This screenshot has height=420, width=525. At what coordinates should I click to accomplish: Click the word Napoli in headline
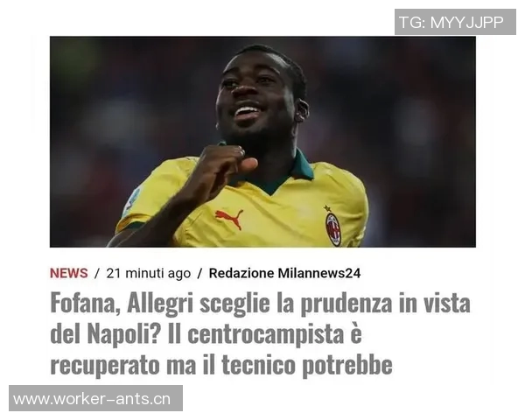click(x=122, y=334)
